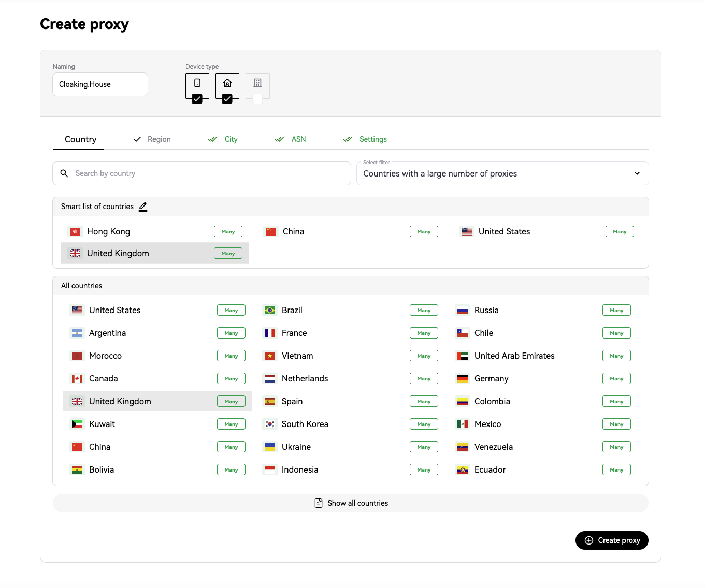Uncheck the residential device checkbox
The image size is (705, 588).
227,99
